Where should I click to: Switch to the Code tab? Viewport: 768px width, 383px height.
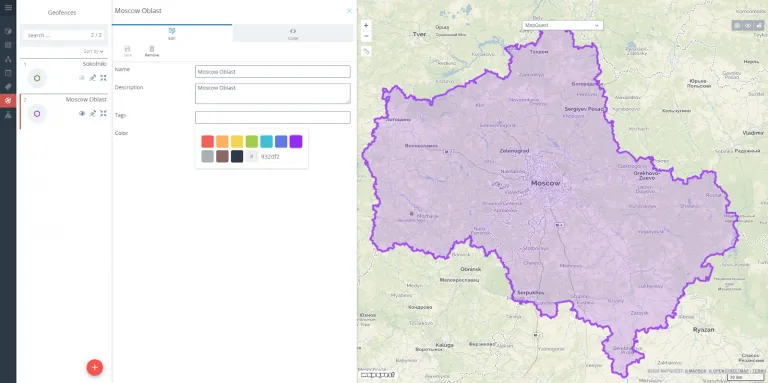(x=293, y=33)
